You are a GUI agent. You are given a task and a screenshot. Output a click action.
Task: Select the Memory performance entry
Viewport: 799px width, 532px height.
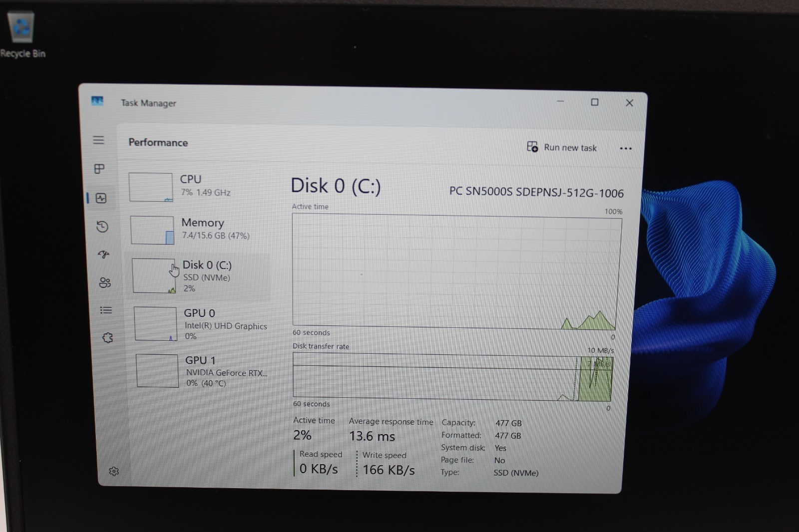pos(199,230)
